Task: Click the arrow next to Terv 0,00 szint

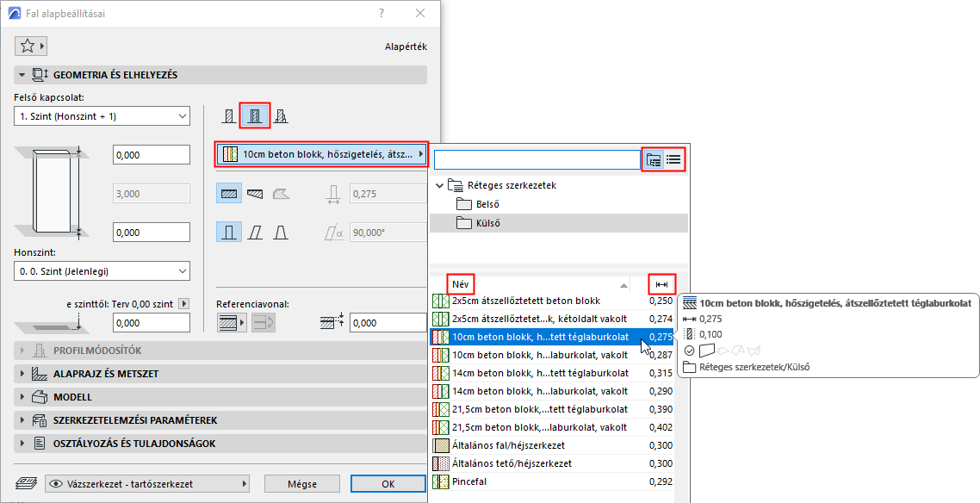Action: [x=183, y=304]
